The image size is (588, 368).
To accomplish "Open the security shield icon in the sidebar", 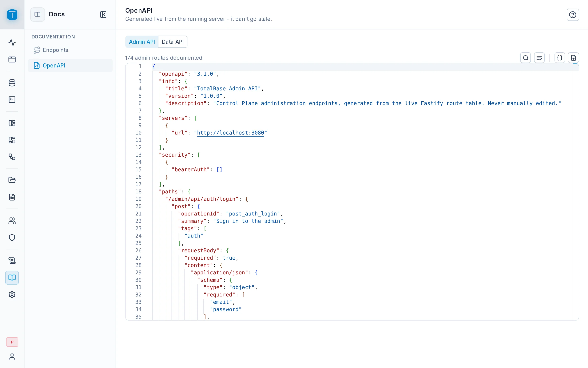I will click(12, 237).
